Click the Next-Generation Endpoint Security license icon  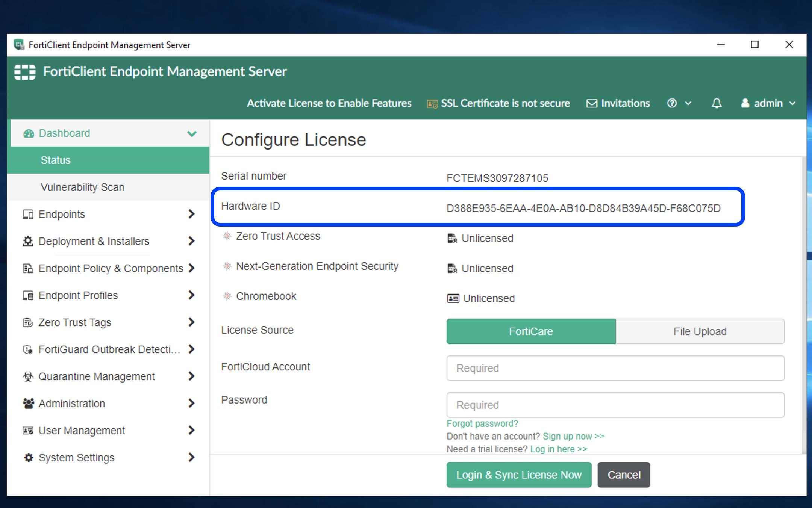452,268
